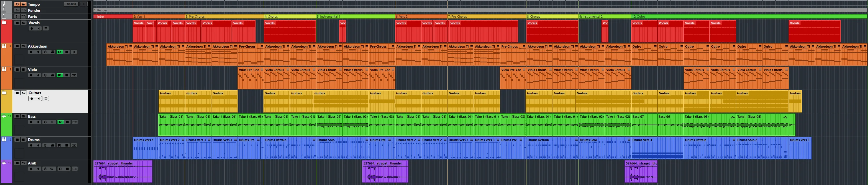Collapse the Guitars folder track

[x=4, y=93]
